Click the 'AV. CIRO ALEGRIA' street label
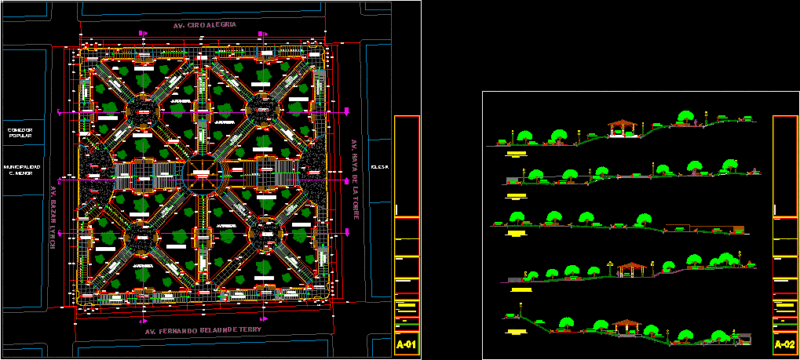 pyautogui.click(x=205, y=24)
